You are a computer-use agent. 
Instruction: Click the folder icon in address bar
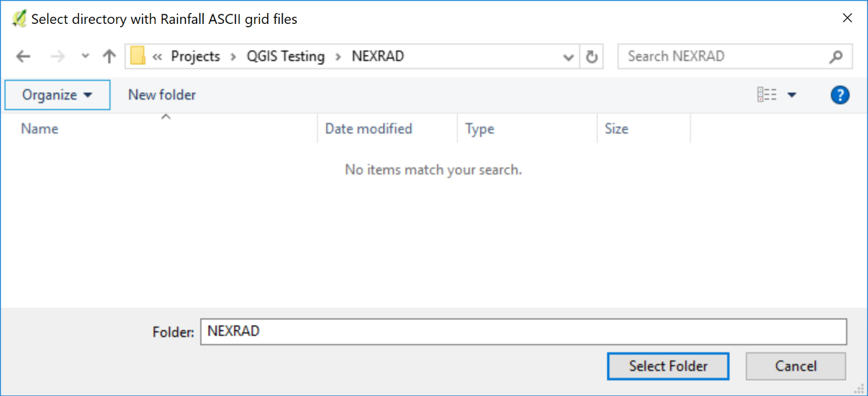[x=139, y=56]
